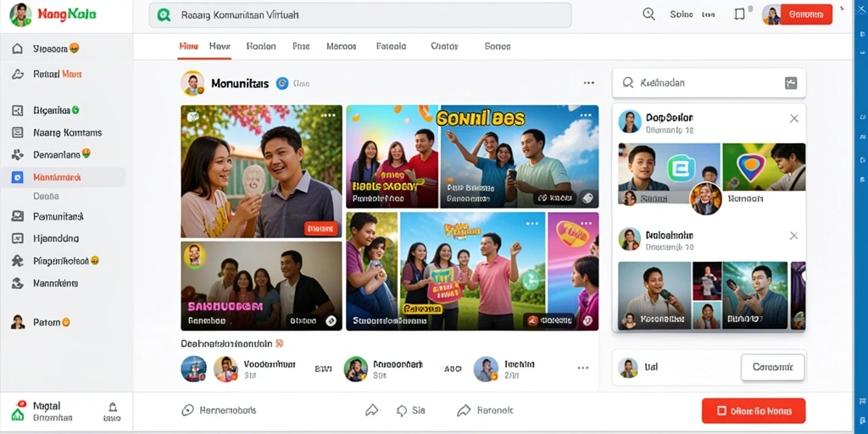The height and width of the screenshot is (434, 868).
Task: Click the icon beside Nannakana
Action: point(18,283)
